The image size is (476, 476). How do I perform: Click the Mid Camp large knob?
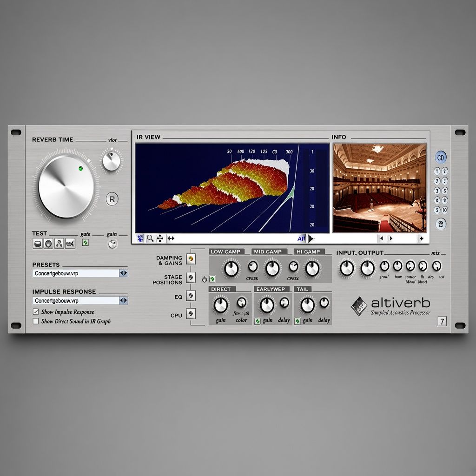(x=272, y=269)
